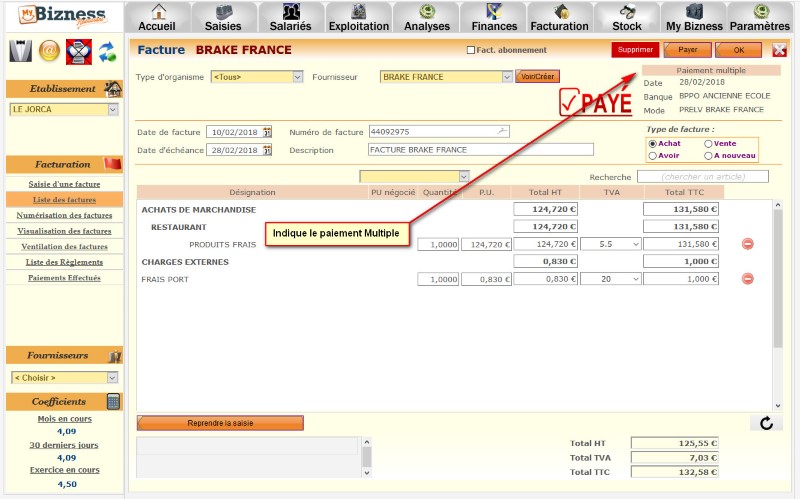The height and width of the screenshot is (499, 800).
Task: Click the Supprimer button
Action: click(635, 49)
